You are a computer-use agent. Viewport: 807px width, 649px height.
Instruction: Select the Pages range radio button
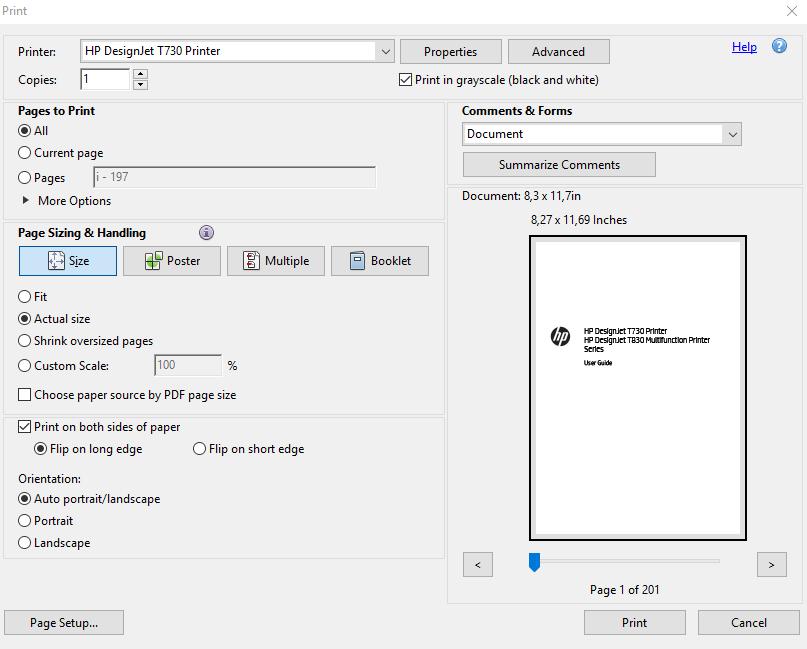pos(24,178)
